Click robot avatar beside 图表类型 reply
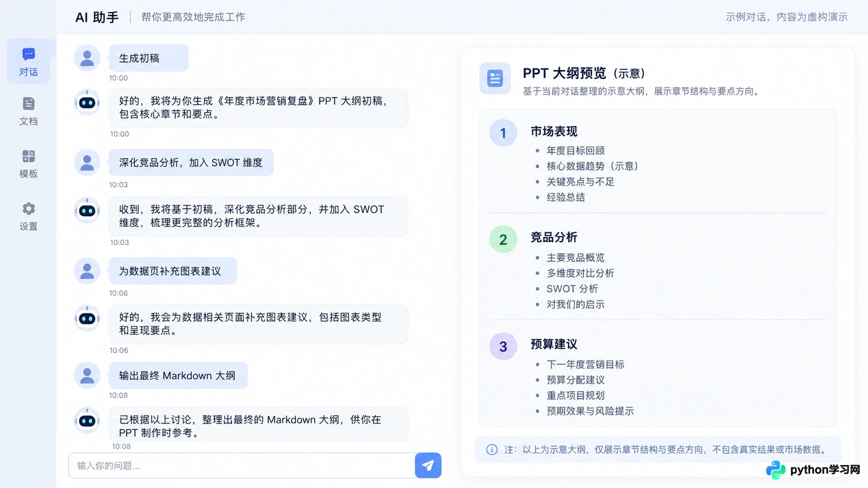The height and width of the screenshot is (488, 868). [x=87, y=318]
